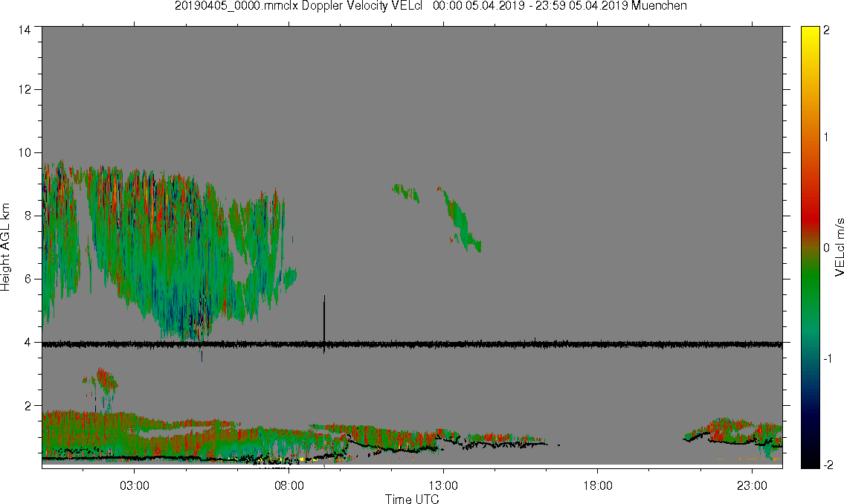This screenshot has height=504, width=844.
Task: Click the plot title text at top
Action: point(431,6)
